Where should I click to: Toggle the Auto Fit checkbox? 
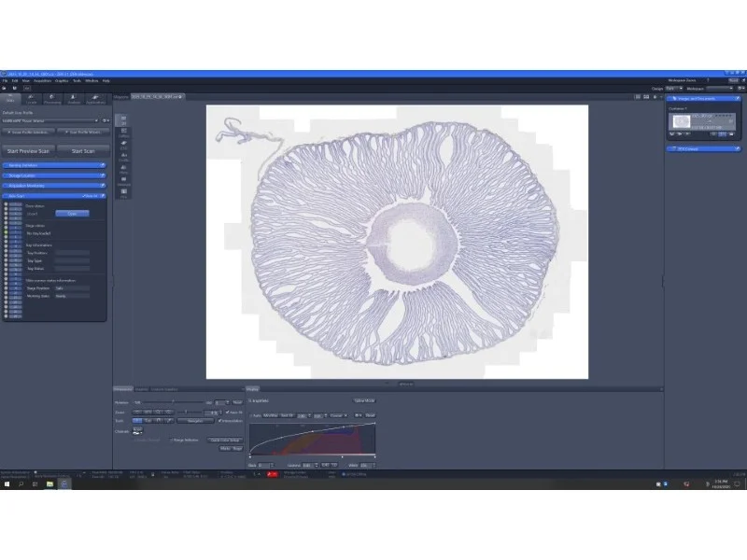(x=226, y=412)
